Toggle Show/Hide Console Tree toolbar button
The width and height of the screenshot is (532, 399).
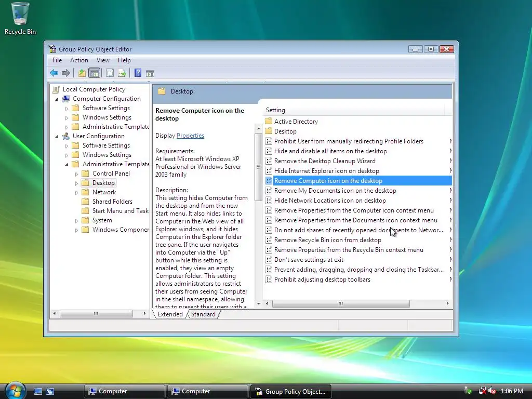[94, 73]
